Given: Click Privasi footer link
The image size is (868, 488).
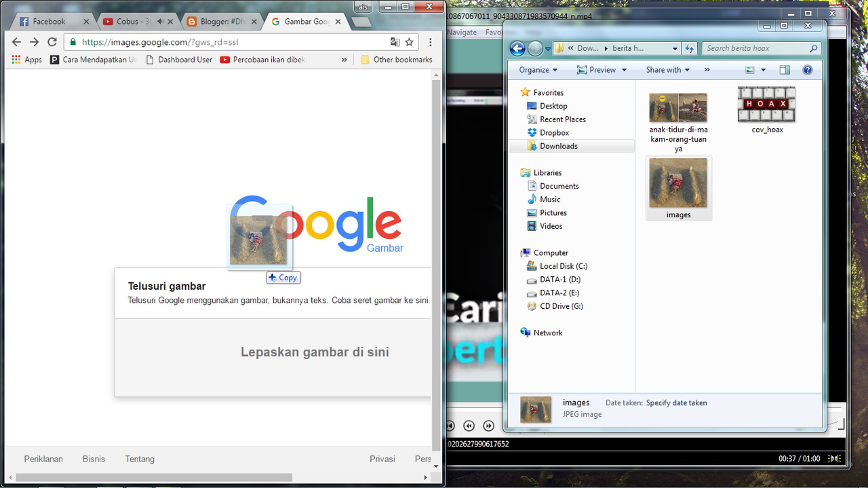Looking at the screenshot, I should (382, 459).
